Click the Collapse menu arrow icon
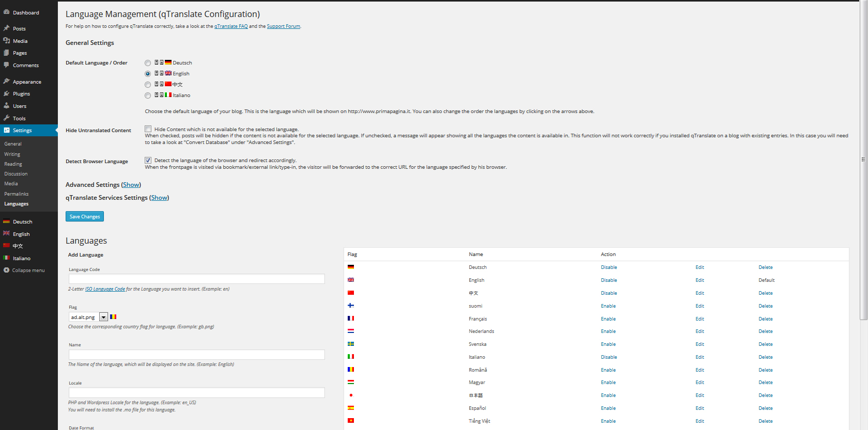The width and height of the screenshot is (868, 430). pos(7,270)
